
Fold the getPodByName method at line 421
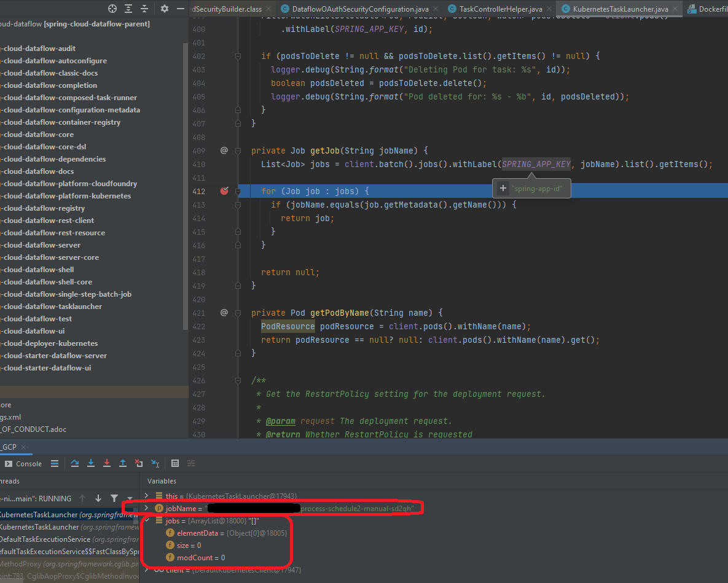(238, 313)
